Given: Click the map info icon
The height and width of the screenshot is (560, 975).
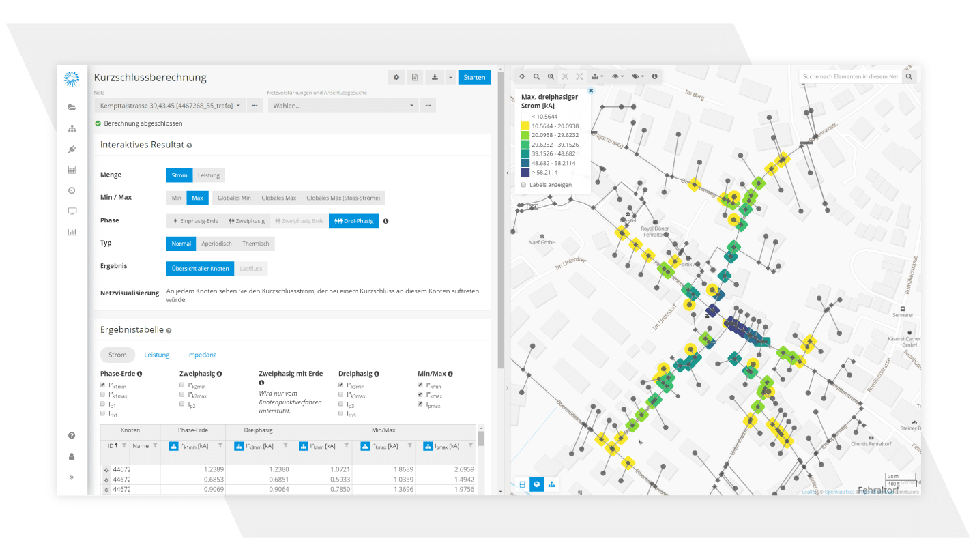Looking at the screenshot, I should [655, 77].
